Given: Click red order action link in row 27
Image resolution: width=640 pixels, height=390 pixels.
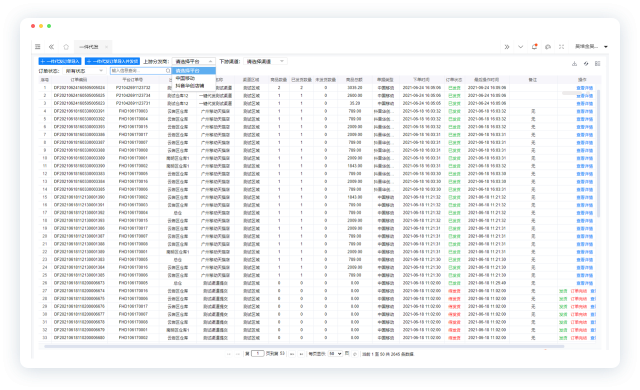Looking at the screenshot, I should pyautogui.click(x=578, y=291).
